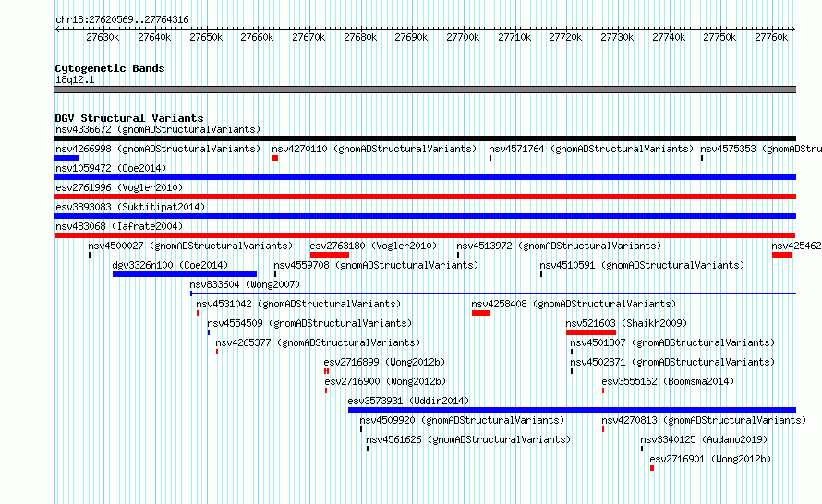Open nsv483068 (Iafrate2004) variant
Viewport: 822px width, 504px height.
point(119,226)
